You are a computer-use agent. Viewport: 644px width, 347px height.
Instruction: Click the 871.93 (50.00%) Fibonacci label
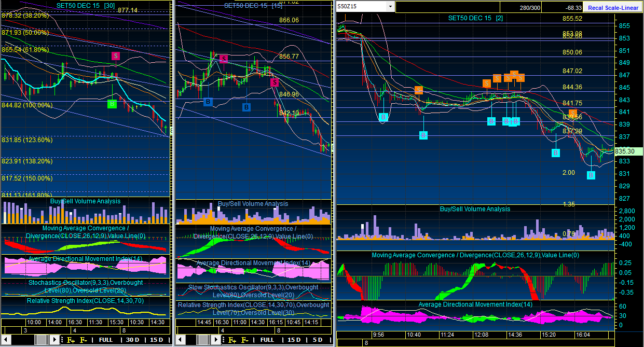[x=25, y=33]
